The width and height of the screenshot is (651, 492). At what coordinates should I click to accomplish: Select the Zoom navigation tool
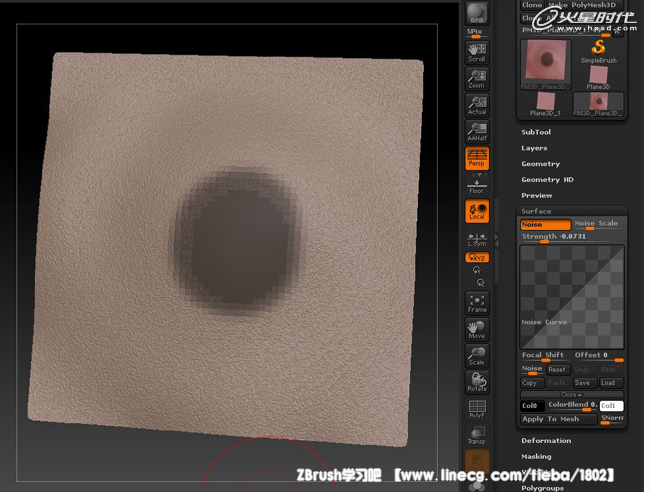[x=477, y=79]
